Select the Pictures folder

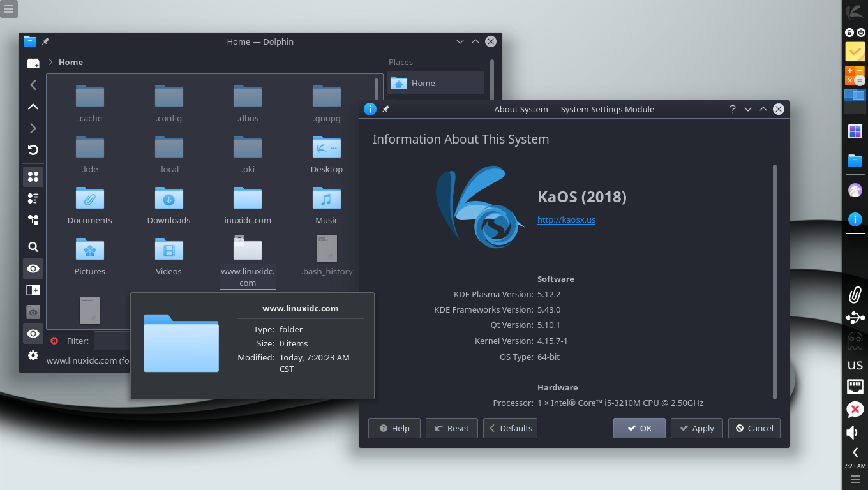point(90,256)
